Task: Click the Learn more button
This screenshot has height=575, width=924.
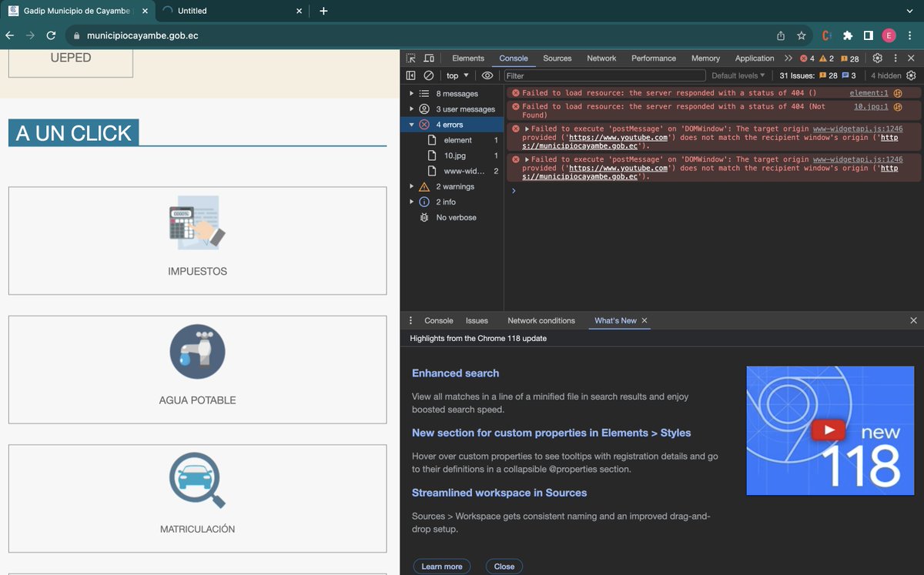Action: pyautogui.click(x=442, y=567)
